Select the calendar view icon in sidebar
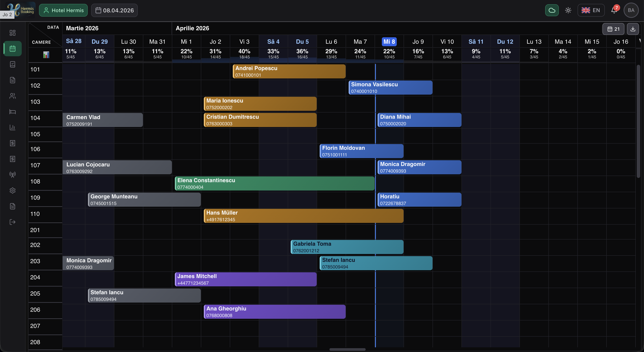644x352 pixels. click(13, 48)
